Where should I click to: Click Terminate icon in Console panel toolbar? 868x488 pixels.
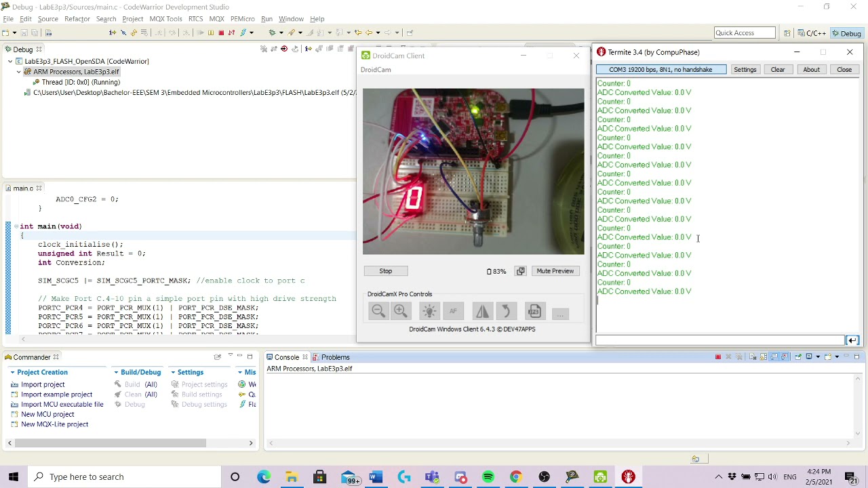click(718, 357)
